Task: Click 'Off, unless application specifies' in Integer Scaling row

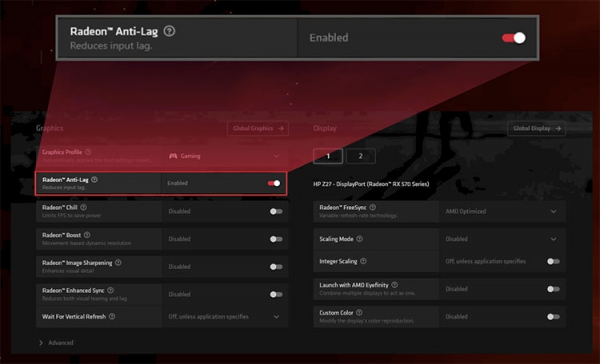Action: point(486,261)
